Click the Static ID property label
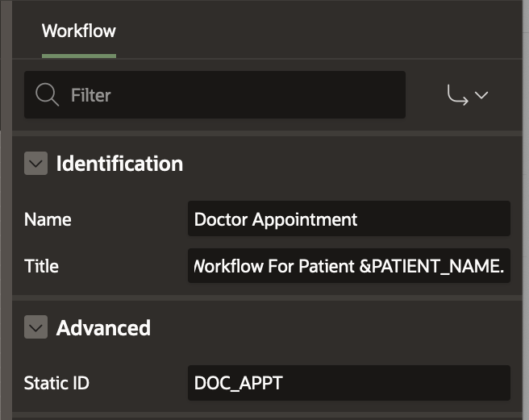This screenshot has width=529, height=420. (56, 383)
